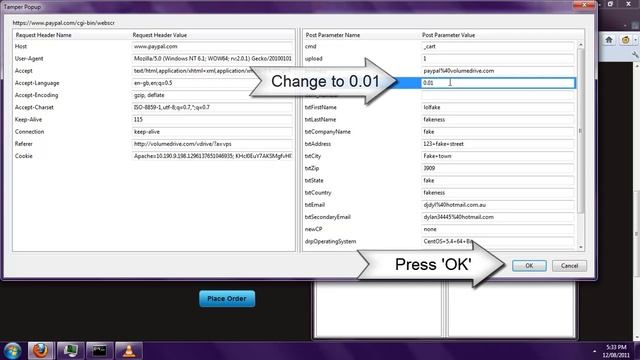The height and width of the screenshot is (360, 640).
Task: Select the txtEmail parameter name label
Action: coord(315,205)
